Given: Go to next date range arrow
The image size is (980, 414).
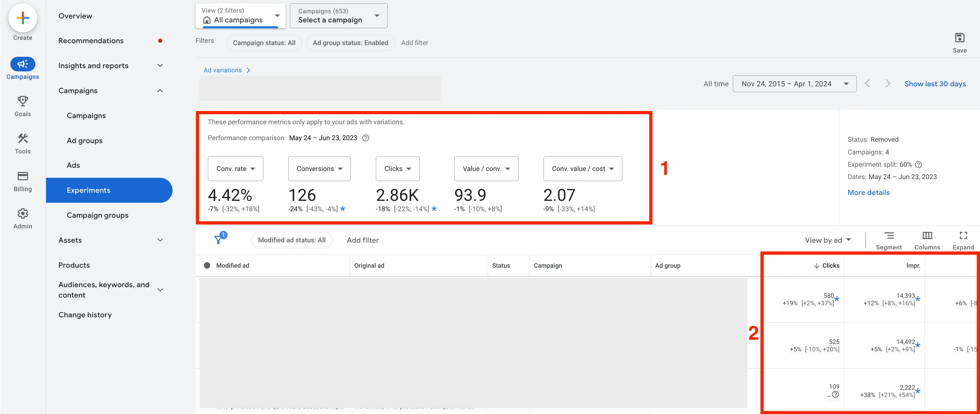Looking at the screenshot, I should point(888,84).
